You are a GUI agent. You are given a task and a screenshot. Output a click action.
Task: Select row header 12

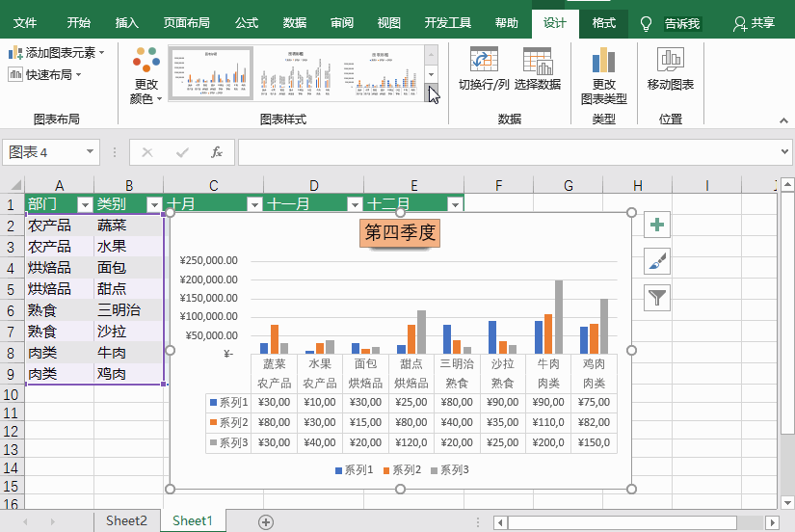click(x=11, y=432)
